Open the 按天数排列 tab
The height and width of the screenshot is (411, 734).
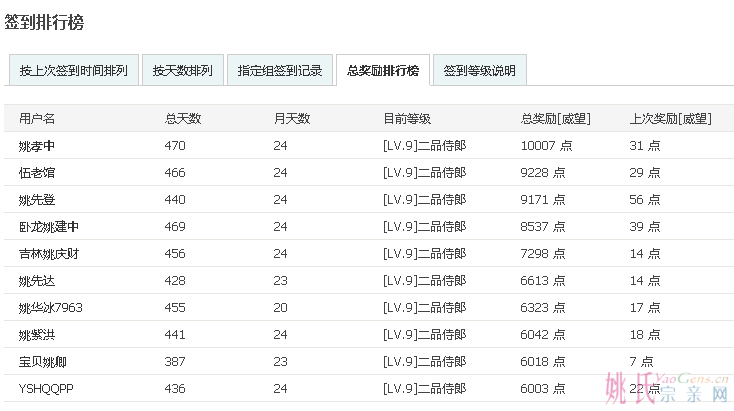coord(182,71)
